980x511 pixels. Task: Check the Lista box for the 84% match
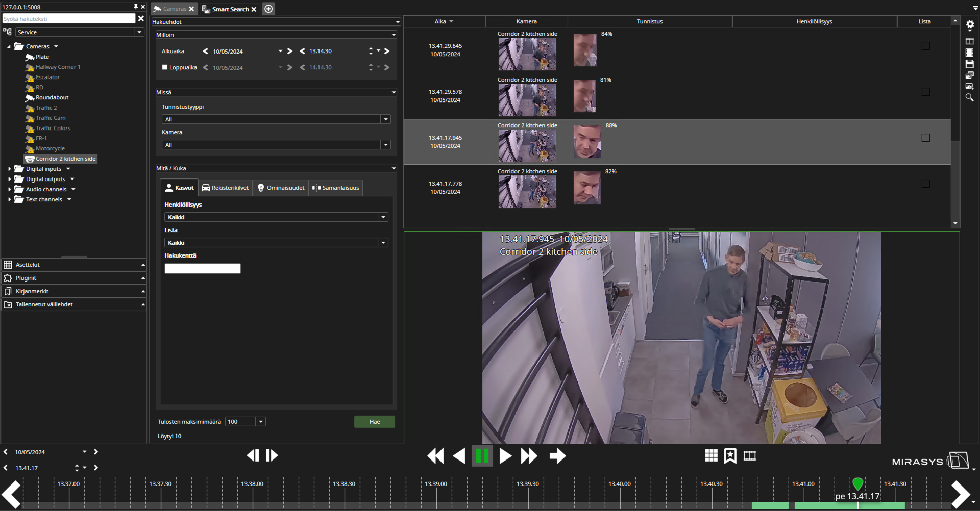(925, 46)
